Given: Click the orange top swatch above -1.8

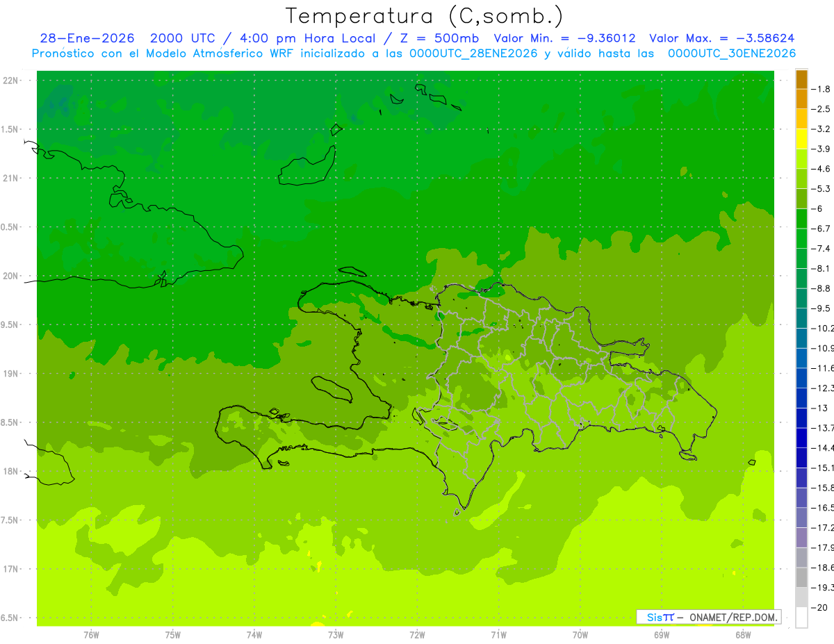Looking at the screenshot, I should (801, 79).
